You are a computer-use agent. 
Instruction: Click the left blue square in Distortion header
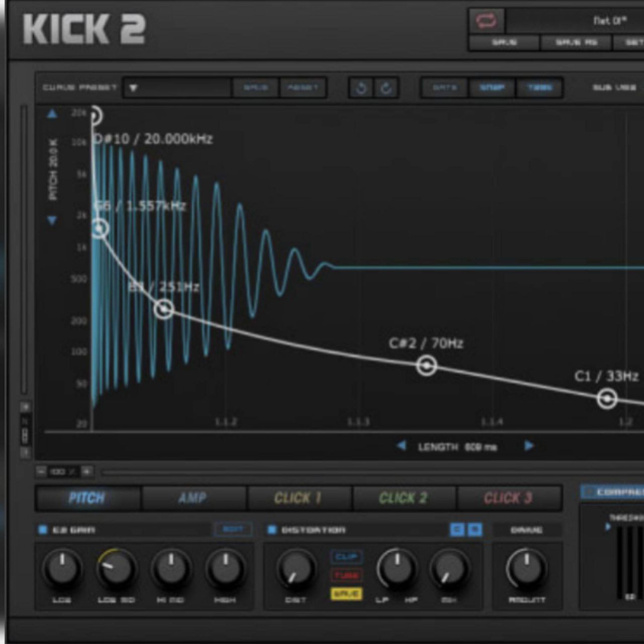(x=457, y=529)
